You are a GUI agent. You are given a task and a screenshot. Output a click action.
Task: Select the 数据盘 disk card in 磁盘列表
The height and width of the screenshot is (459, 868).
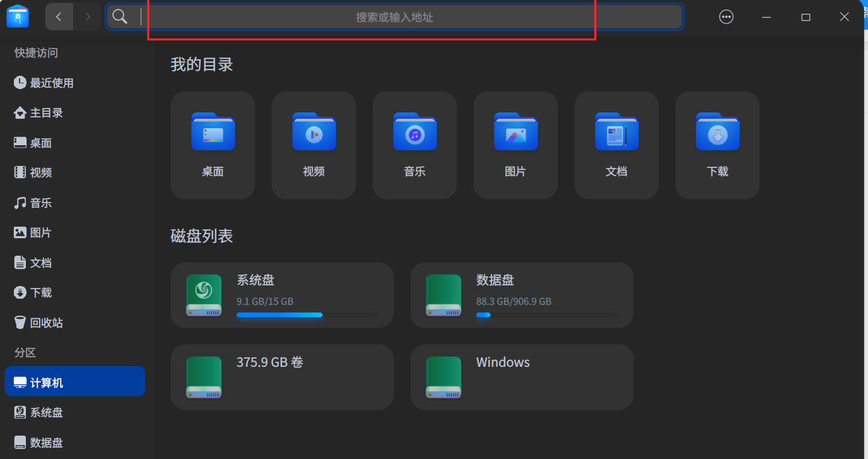pyautogui.click(x=522, y=295)
